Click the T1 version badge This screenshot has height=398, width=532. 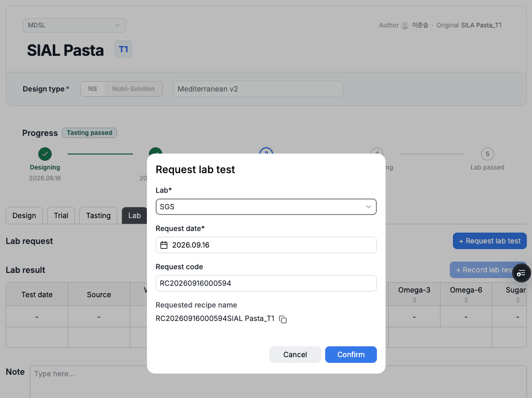point(123,50)
